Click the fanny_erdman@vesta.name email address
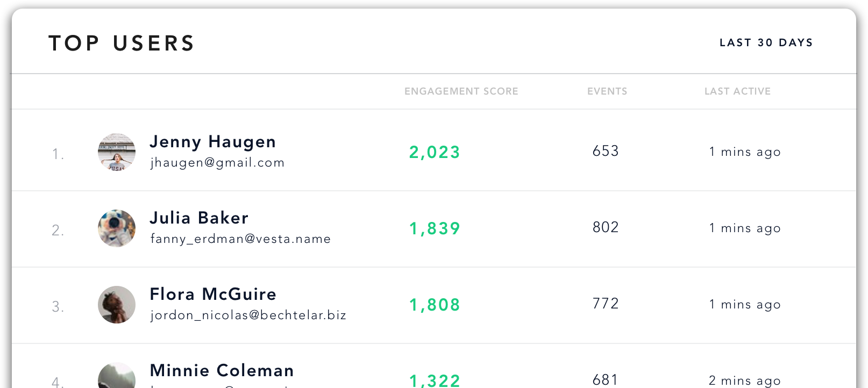This screenshot has width=868, height=388. (x=240, y=239)
